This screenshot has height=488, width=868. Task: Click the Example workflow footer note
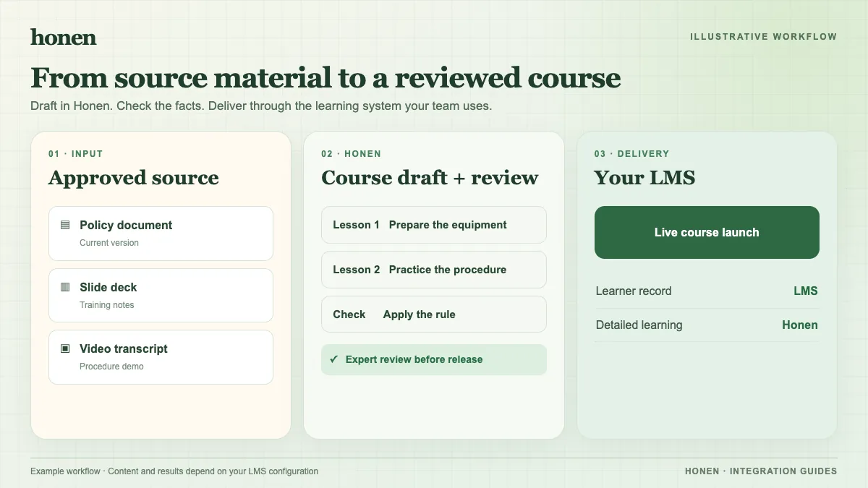coord(174,471)
